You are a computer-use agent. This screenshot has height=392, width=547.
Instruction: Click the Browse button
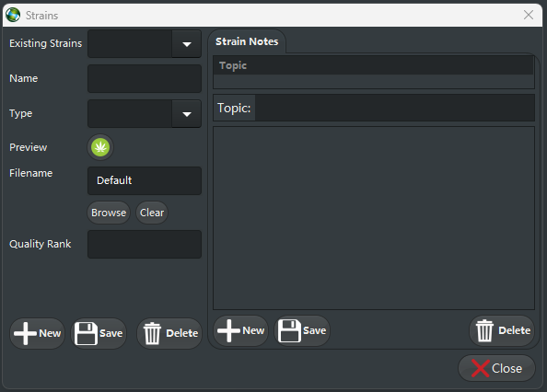(x=109, y=213)
